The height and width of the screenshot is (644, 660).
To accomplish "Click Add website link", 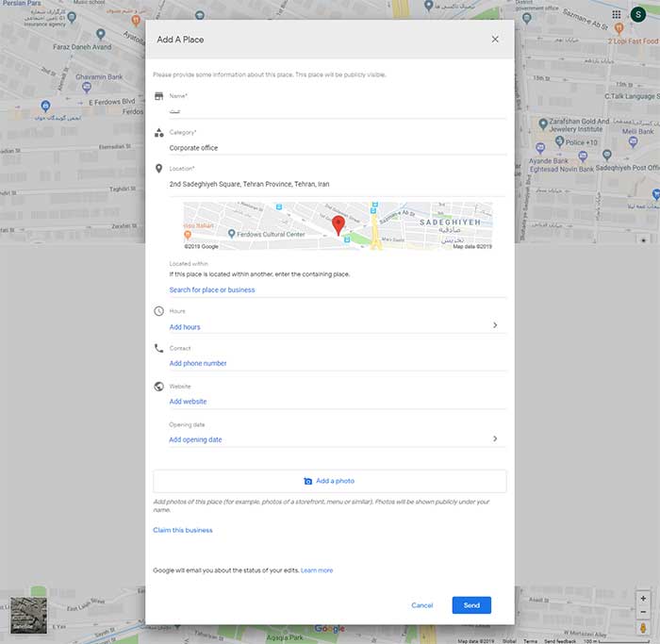I will 188,402.
